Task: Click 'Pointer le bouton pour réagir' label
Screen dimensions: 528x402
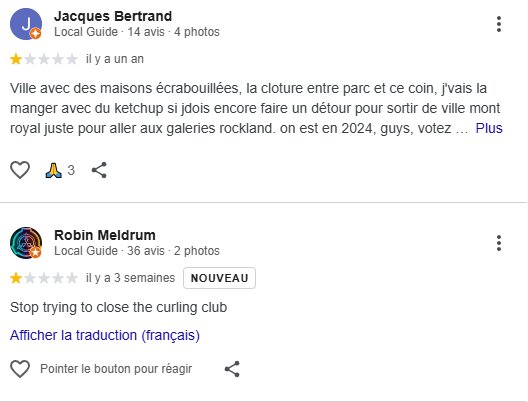Action: [x=116, y=369]
